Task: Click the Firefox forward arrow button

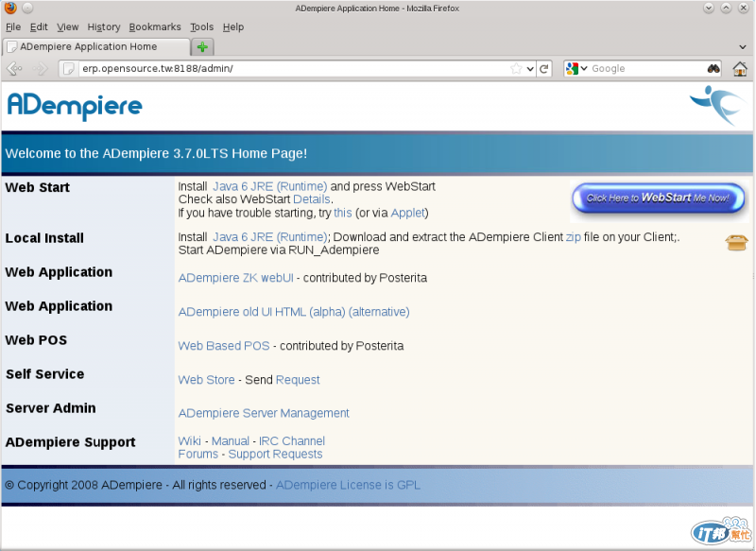Action: point(40,69)
